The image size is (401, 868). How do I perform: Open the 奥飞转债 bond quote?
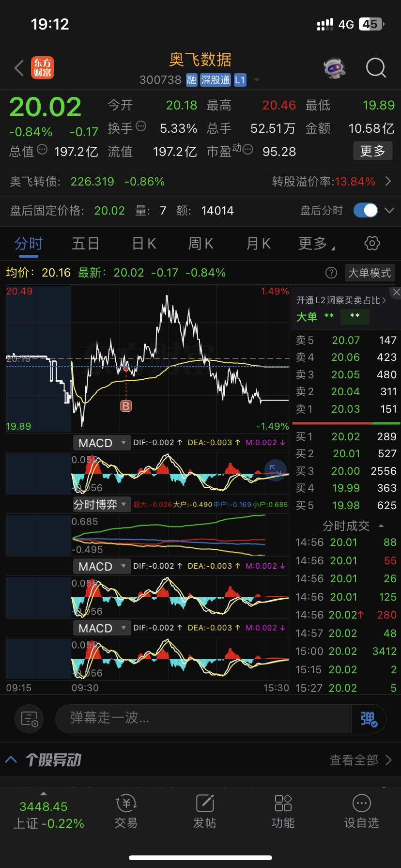(x=87, y=182)
